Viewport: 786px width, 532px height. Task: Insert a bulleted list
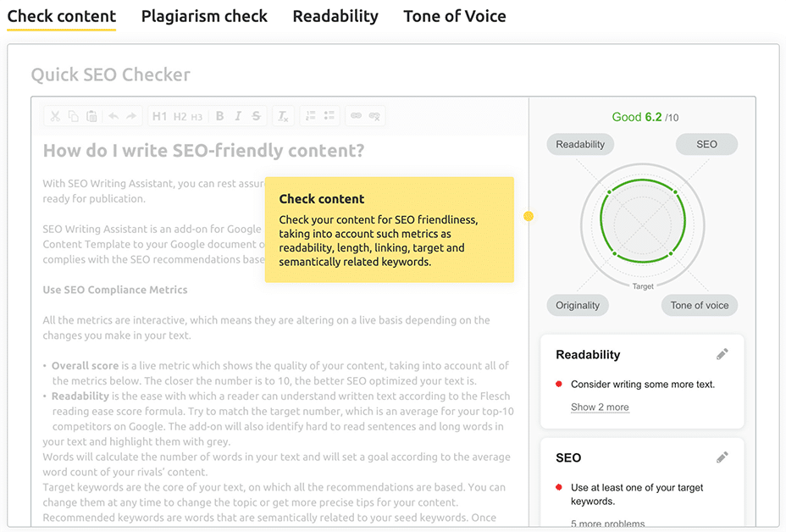click(x=329, y=116)
